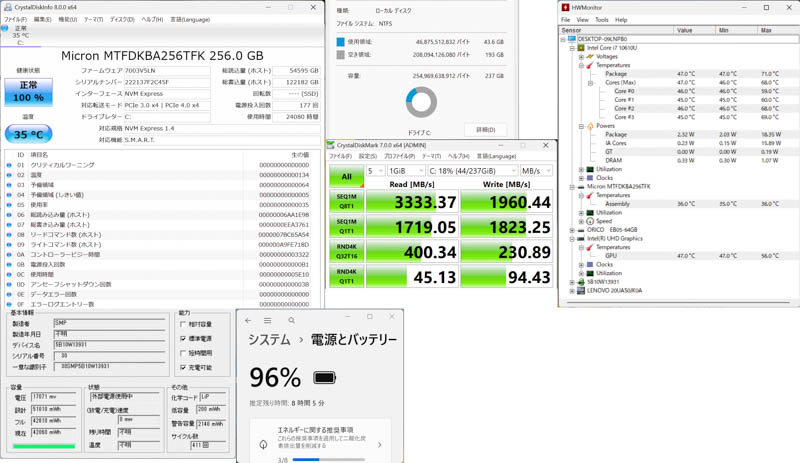This screenshot has width=800, height=463.
Task: Click the 詳細 button in disk properties
Action: pyautogui.click(x=485, y=130)
